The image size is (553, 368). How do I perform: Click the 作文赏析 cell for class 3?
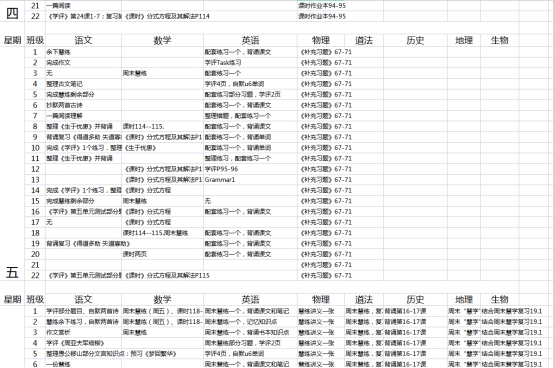click(84, 332)
